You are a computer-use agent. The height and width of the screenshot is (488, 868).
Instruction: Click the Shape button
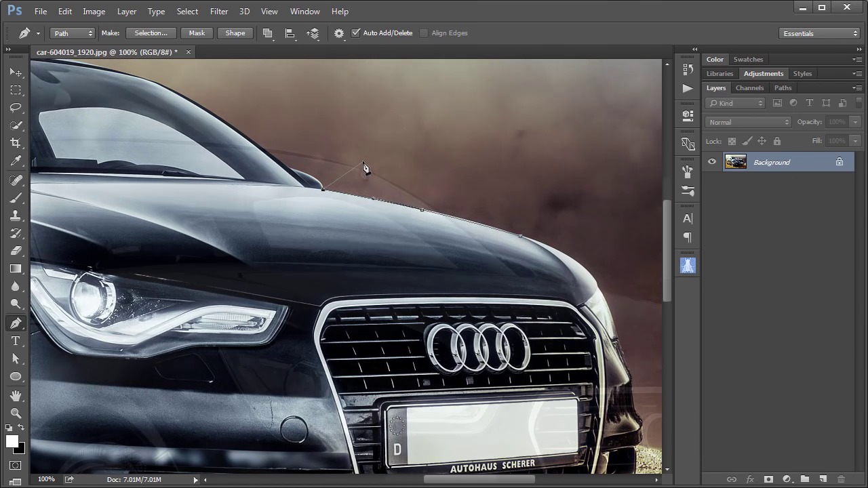pos(235,33)
